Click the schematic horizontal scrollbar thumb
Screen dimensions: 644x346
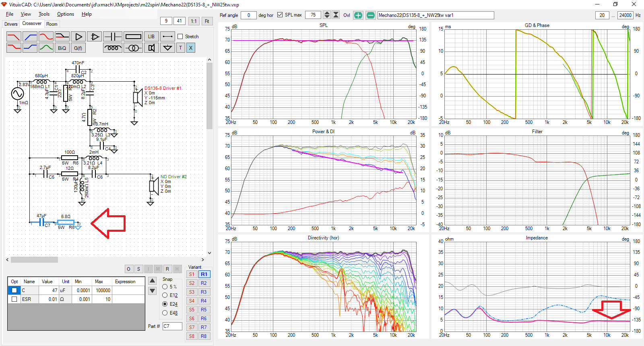coord(34,259)
